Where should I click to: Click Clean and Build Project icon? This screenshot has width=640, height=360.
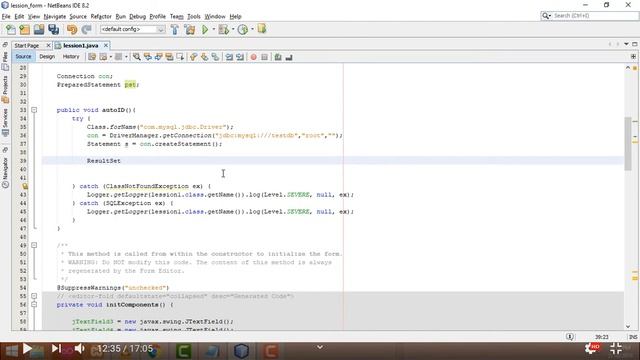point(189,29)
